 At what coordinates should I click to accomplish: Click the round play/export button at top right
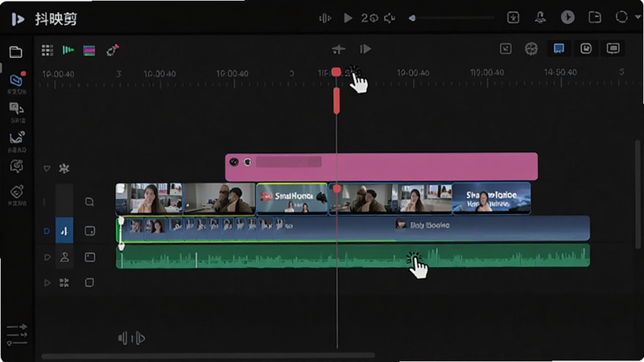pyautogui.click(x=568, y=17)
